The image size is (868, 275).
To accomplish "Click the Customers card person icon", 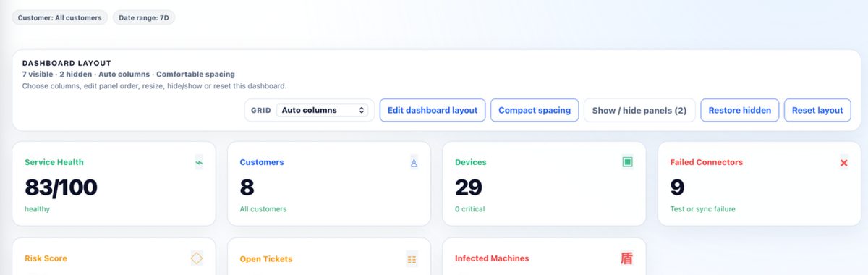I will pos(414,163).
